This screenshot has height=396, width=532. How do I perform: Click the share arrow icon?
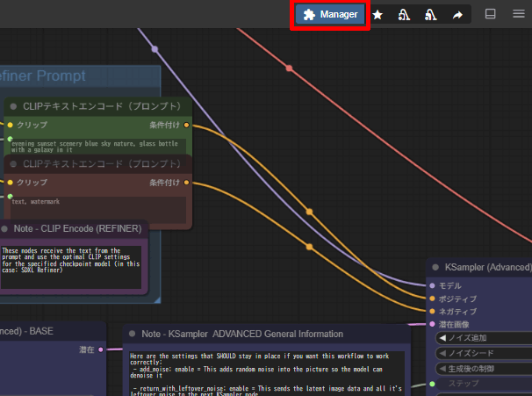click(x=457, y=15)
